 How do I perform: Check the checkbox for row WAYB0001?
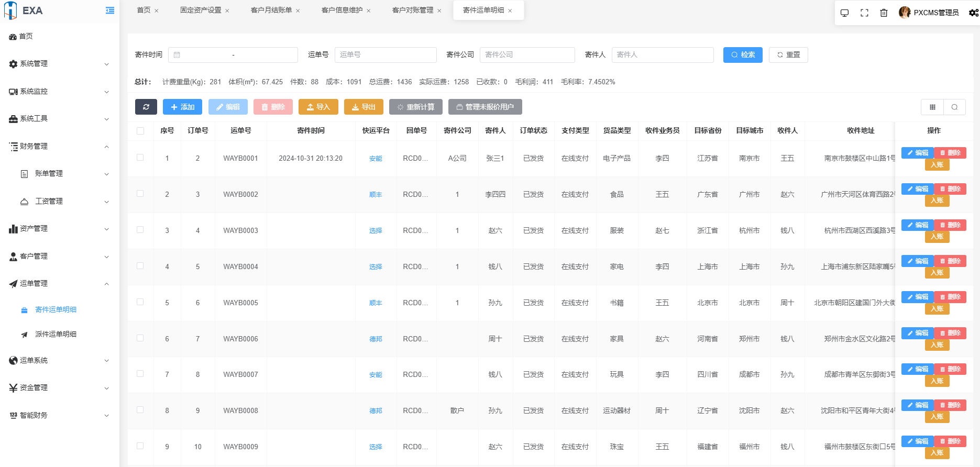click(140, 158)
